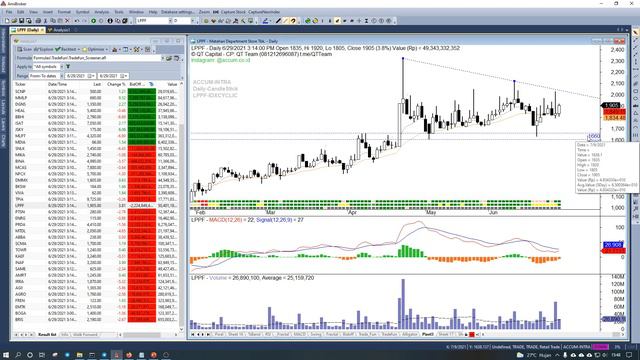
Task: Select the SCNP row in result list
Action: tap(96, 91)
